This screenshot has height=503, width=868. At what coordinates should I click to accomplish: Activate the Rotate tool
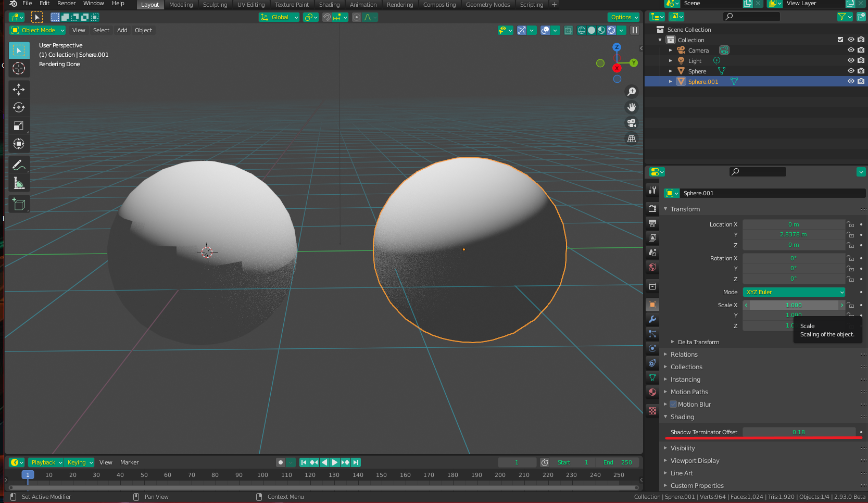(x=19, y=108)
